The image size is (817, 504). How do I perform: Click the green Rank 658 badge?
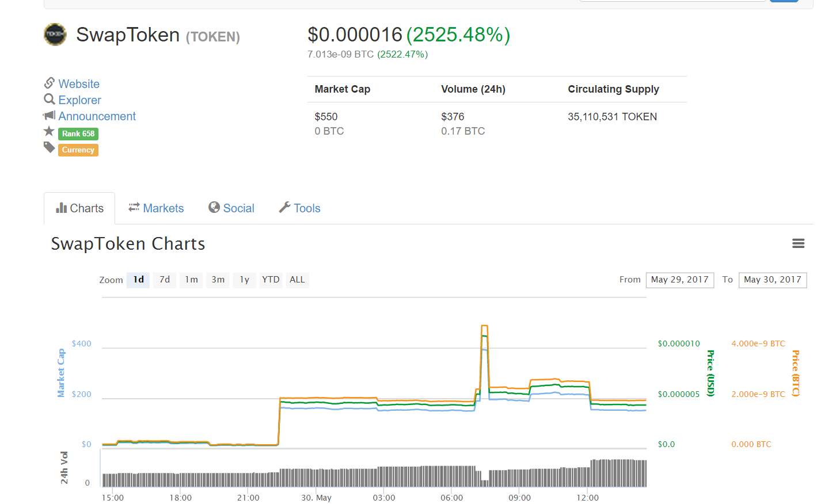[78, 133]
